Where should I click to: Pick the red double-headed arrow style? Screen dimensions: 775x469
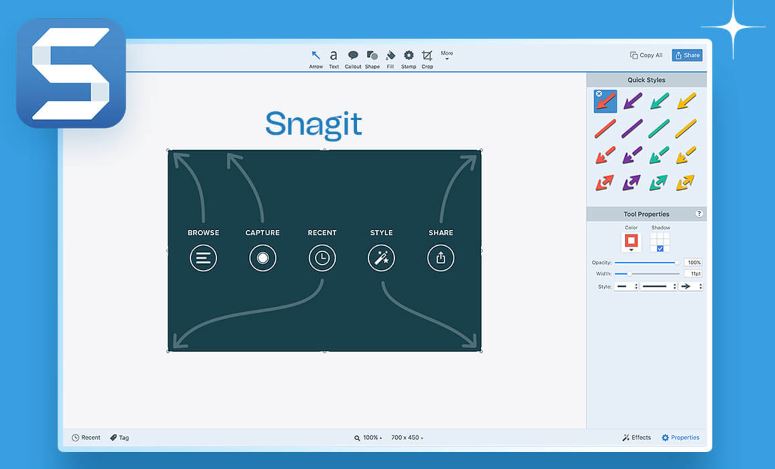click(x=605, y=183)
